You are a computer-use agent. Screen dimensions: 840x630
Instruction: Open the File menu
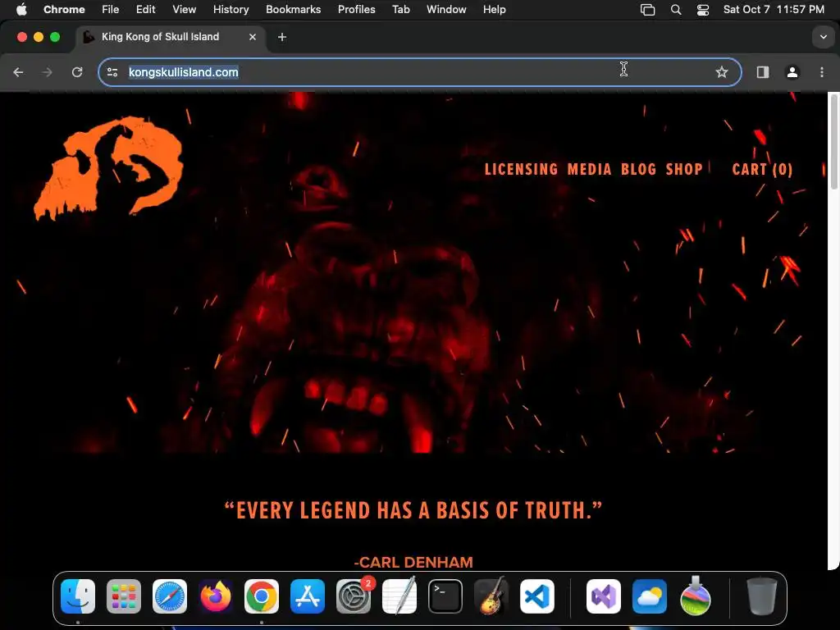pyautogui.click(x=111, y=10)
